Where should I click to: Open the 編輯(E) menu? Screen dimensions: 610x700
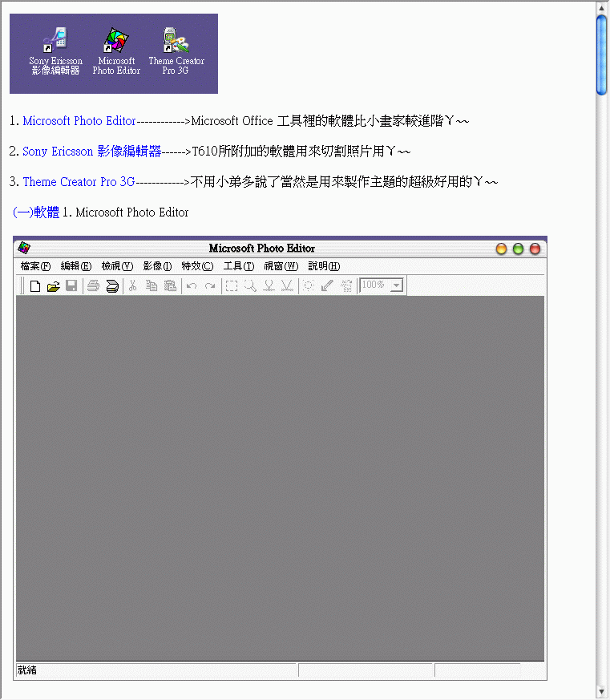tap(76, 266)
